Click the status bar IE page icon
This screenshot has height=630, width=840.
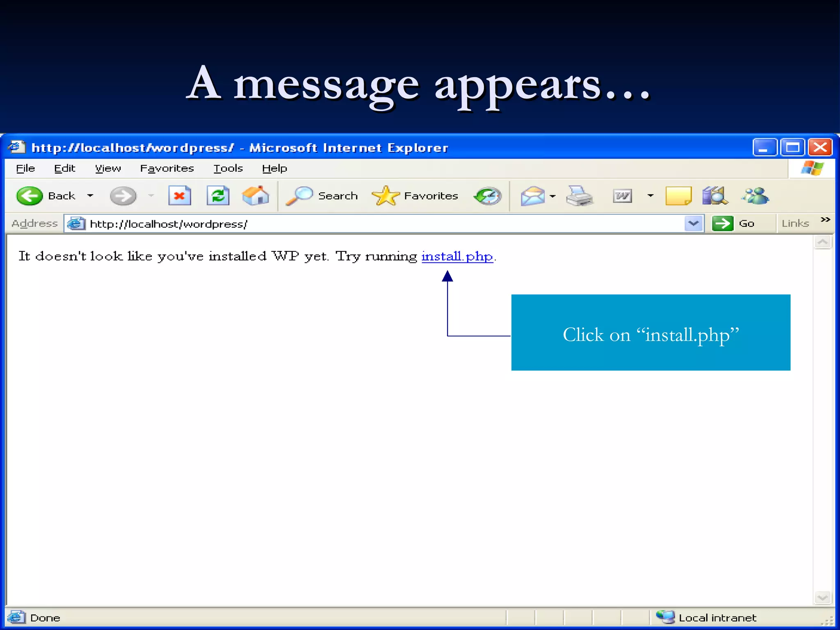[x=16, y=617]
